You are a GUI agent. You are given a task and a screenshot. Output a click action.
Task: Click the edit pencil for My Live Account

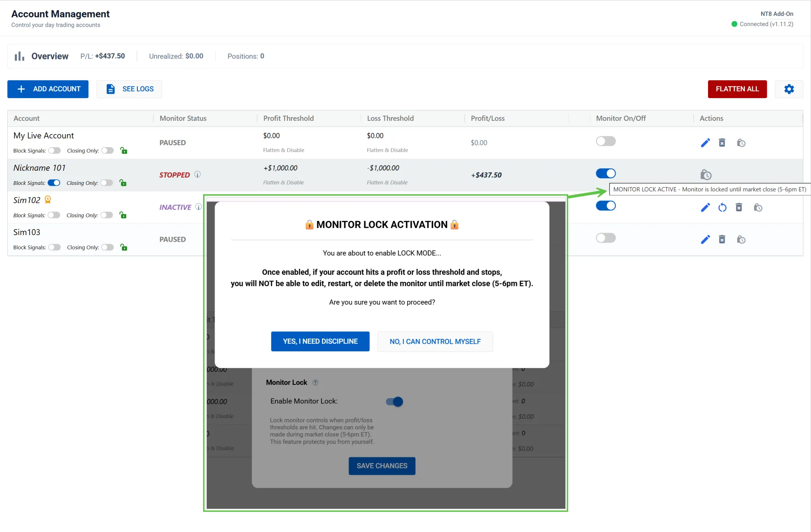[705, 143]
